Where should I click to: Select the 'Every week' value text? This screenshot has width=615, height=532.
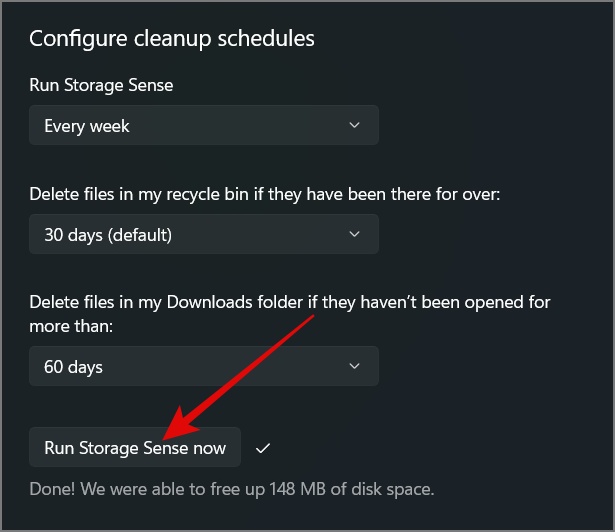87,126
